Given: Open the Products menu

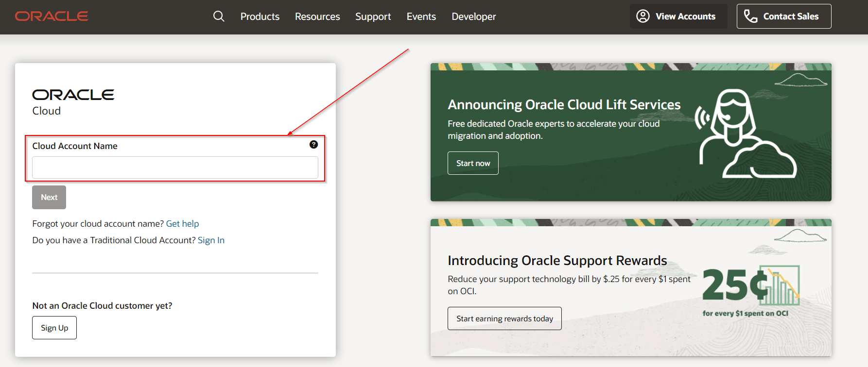Looking at the screenshot, I should point(260,17).
